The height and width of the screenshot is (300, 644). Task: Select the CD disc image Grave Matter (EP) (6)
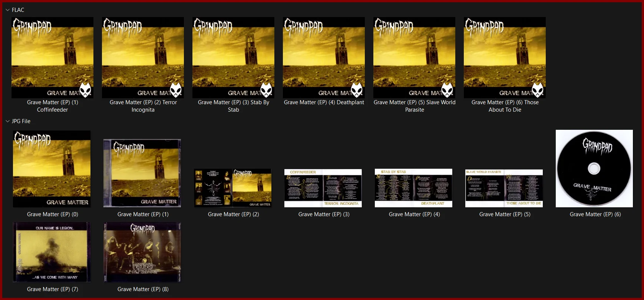[x=594, y=168]
